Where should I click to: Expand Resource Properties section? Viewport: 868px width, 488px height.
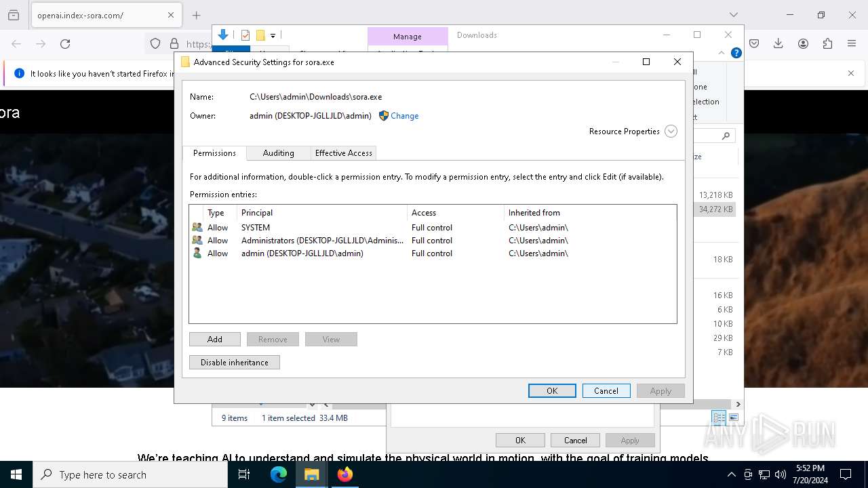click(x=671, y=131)
